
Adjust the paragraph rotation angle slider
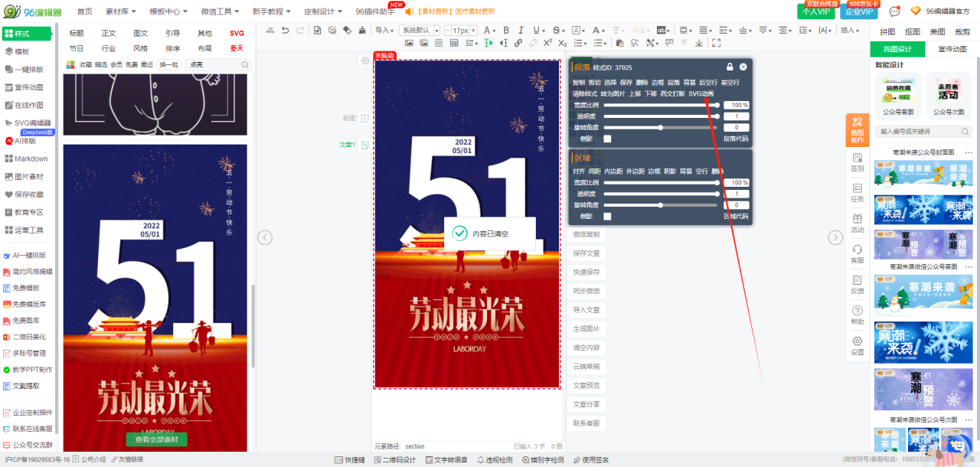pyautogui.click(x=661, y=128)
